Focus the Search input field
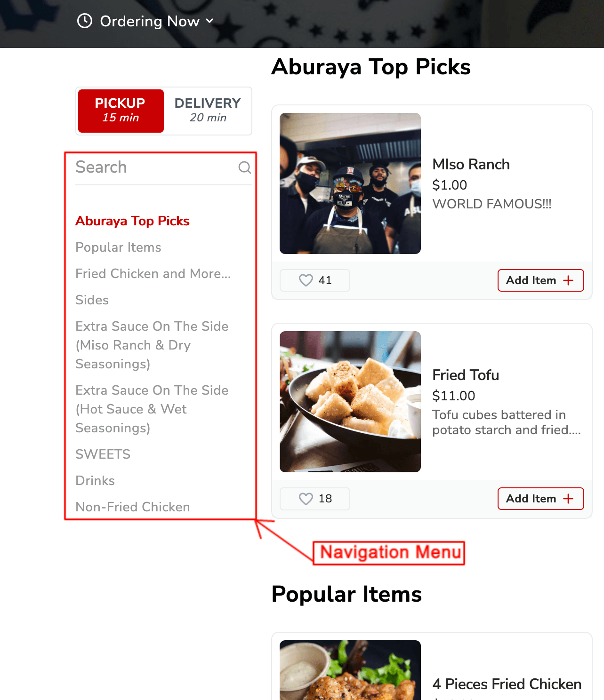The height and width of the screenshot is (700, 604). 155,167
